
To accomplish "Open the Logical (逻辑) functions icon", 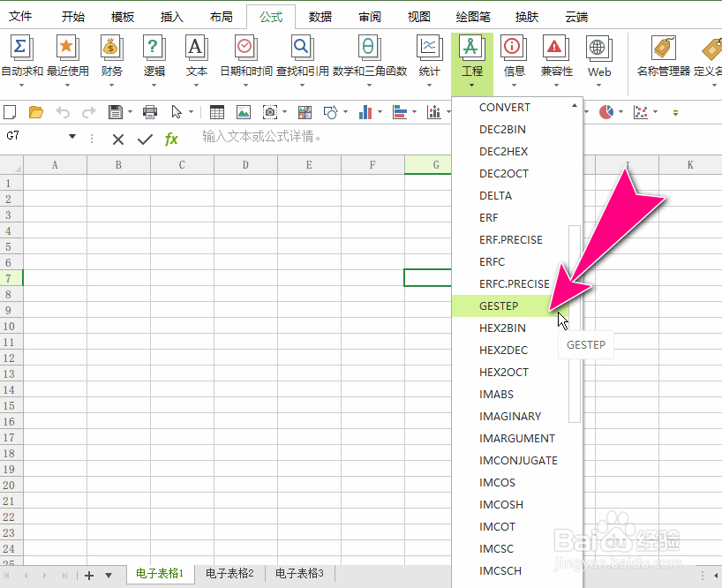I will point(154,48).
